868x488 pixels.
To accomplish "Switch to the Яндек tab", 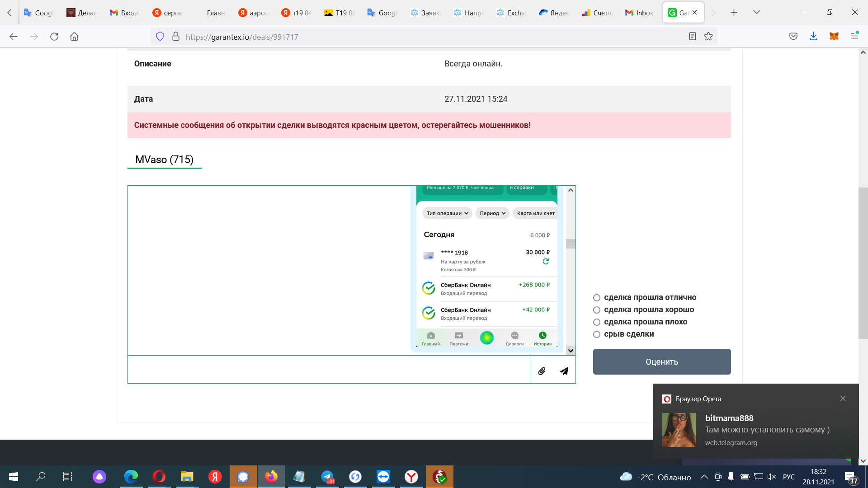I will point(554,13).
